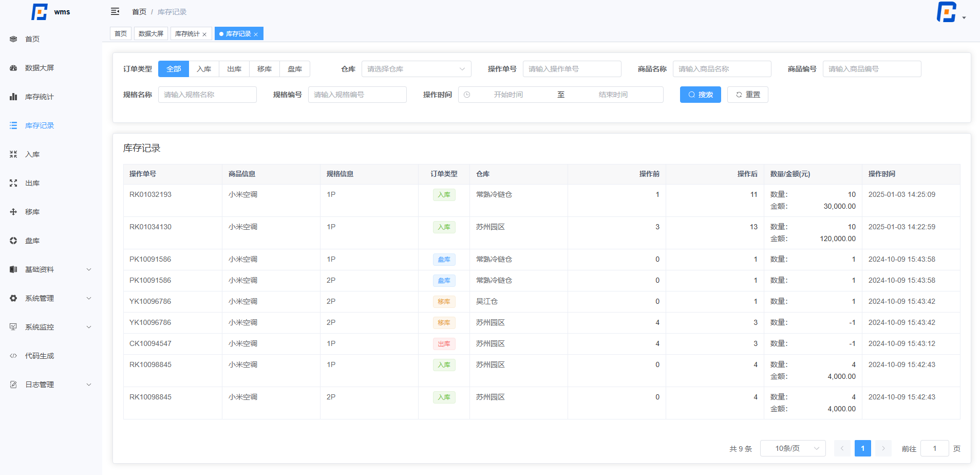This screenshot has height=475, width=980.
Task: Expand the 基础资料 sidebar menu
Action: 51,269
